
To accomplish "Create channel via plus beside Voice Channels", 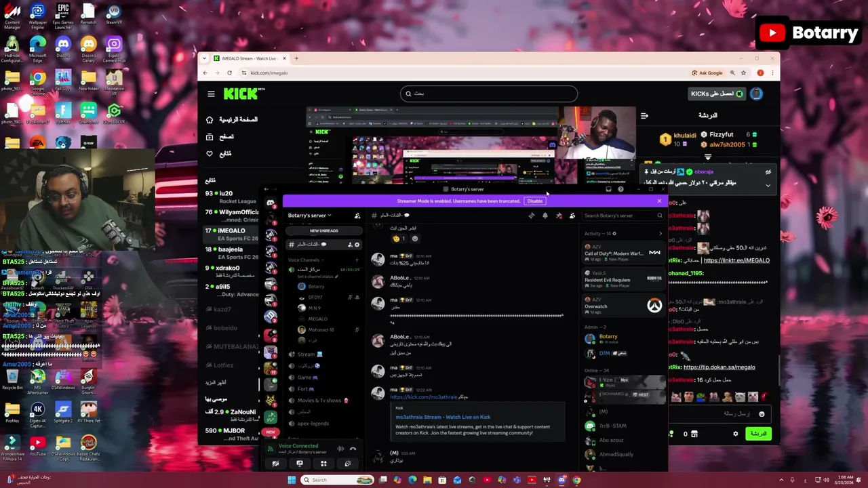I will (x=357, y=260).
